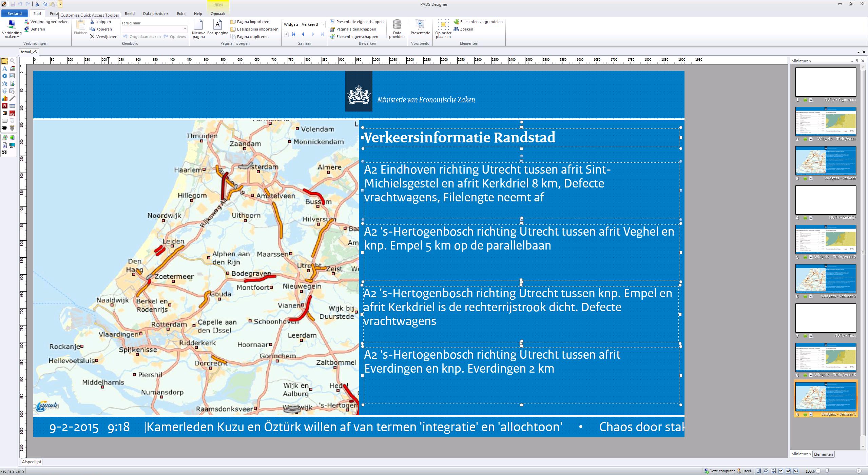
Task: Select the totaal_v3 document tab
Action: click(x=28, y=52)
